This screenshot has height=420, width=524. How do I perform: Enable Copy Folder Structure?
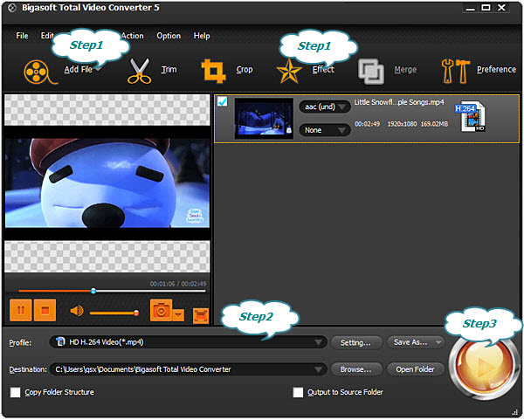tap(15, 392)
